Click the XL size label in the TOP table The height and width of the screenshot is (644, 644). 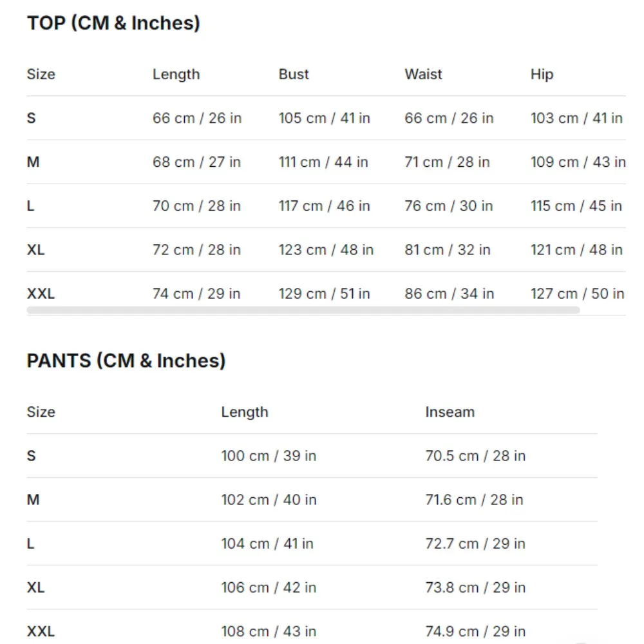point(36,250)
